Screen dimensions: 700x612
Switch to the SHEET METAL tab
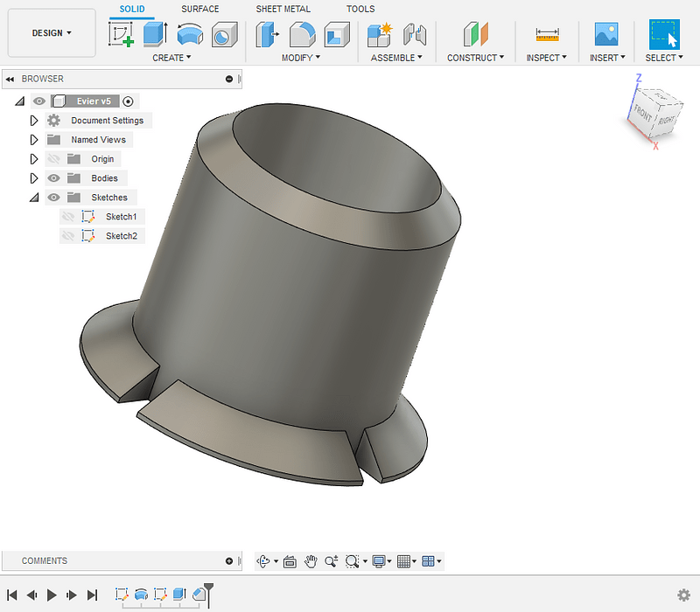pos(283,9)
